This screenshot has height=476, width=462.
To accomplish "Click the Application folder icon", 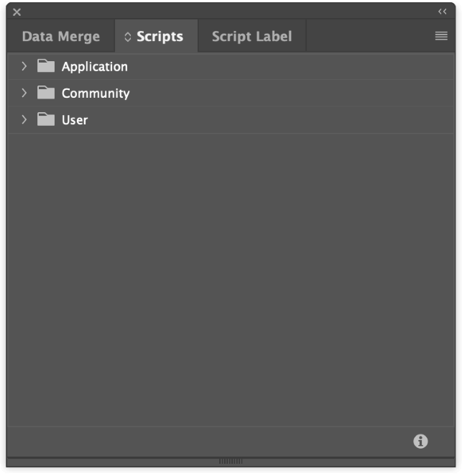I will pos(46,66).
